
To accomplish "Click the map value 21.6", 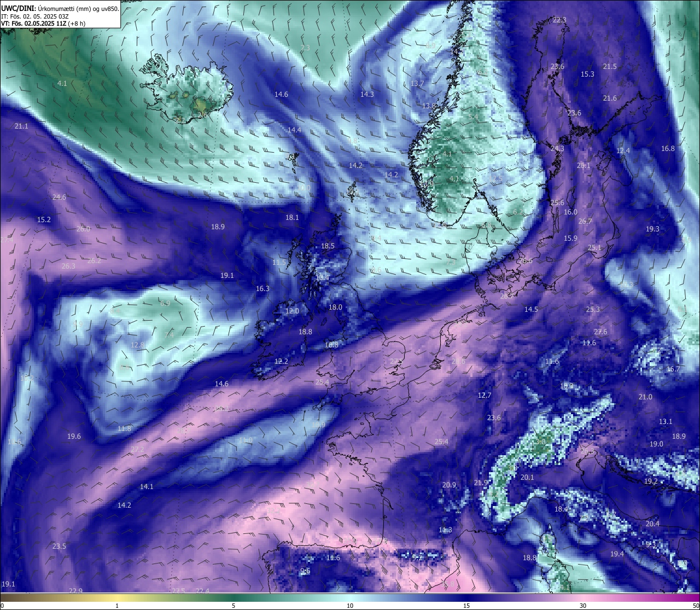I will [x=610, y=98].
